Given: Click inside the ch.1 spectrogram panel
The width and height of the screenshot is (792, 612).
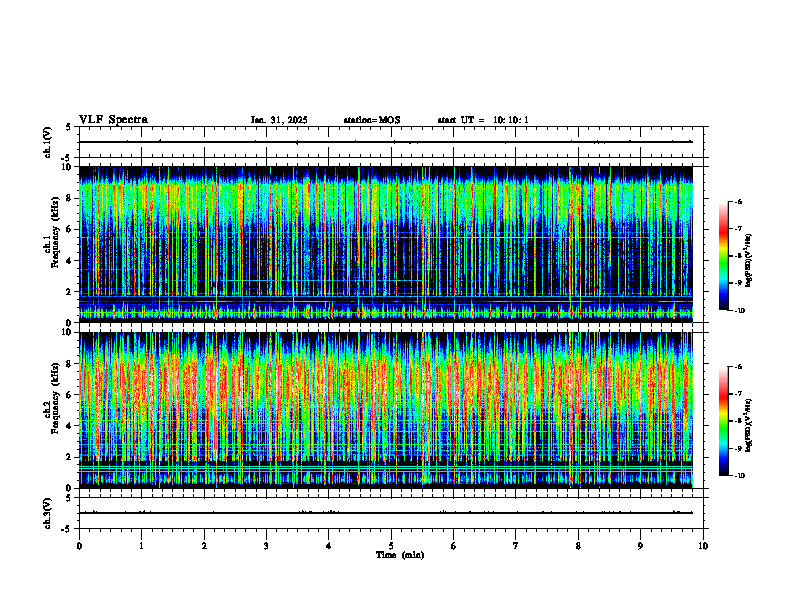Looking at the screenshot, I should (x=386, y=244).
